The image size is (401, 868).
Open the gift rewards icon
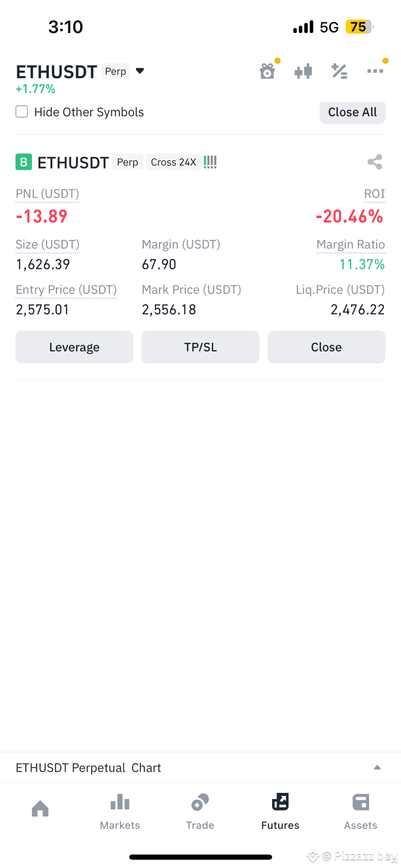pyautogui.click(x=267, y=71)
